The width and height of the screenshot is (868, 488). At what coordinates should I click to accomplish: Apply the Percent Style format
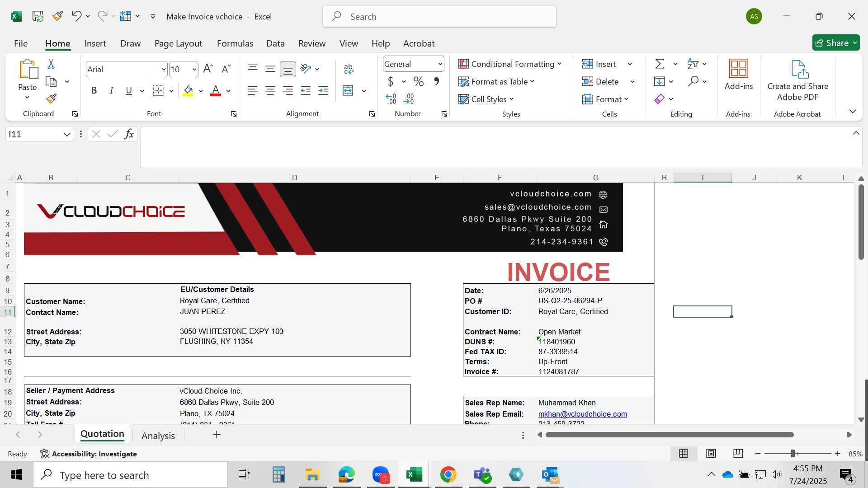[x=419, y=81]
